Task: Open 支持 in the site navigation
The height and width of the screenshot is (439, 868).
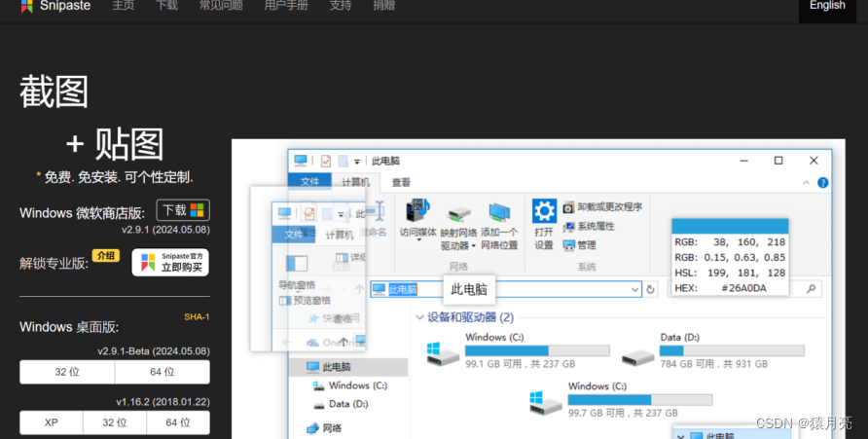Action: point(341,6)
